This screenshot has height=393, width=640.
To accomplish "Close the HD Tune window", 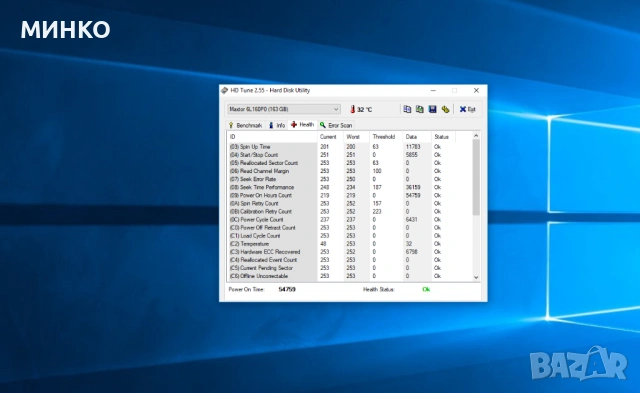I will point(476,90).
